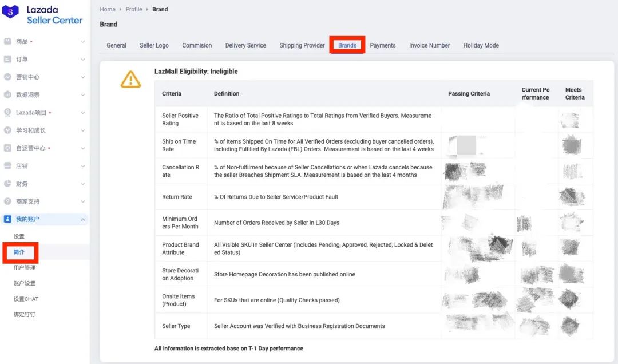Click the 学习和成长 learning icon in sidebar
The height and width of the screenshot is (364, 618).
(x=8, y=130)
